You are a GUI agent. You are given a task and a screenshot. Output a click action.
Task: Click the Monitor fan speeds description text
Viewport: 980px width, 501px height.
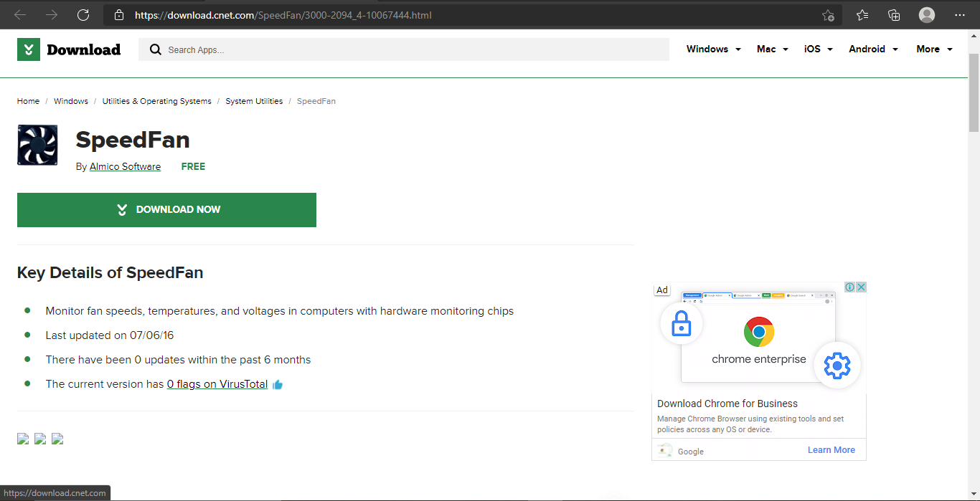pos(280,311)
